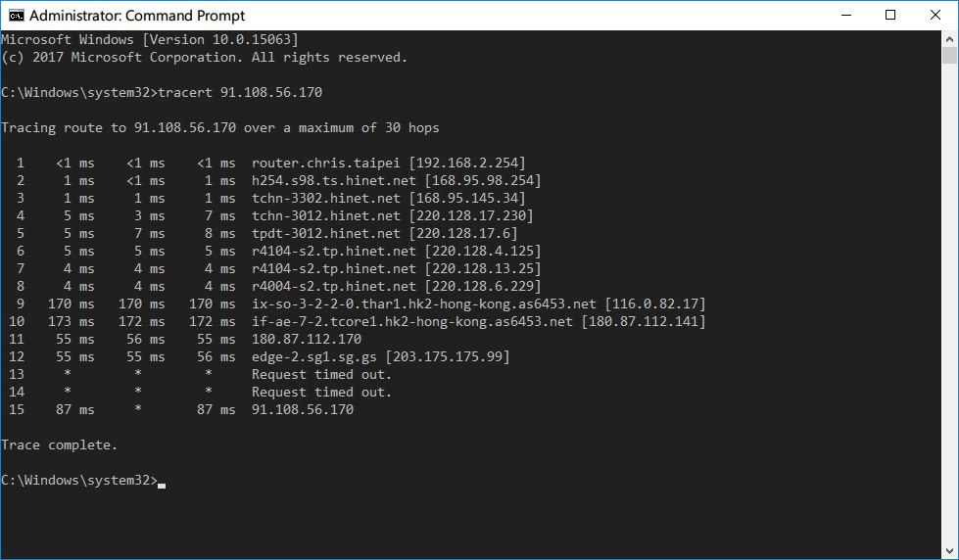Open the Command Prompt system menu icon
The width and height of the screenshot is (959, 560).
pyautogui.click(x=14, y=16)
